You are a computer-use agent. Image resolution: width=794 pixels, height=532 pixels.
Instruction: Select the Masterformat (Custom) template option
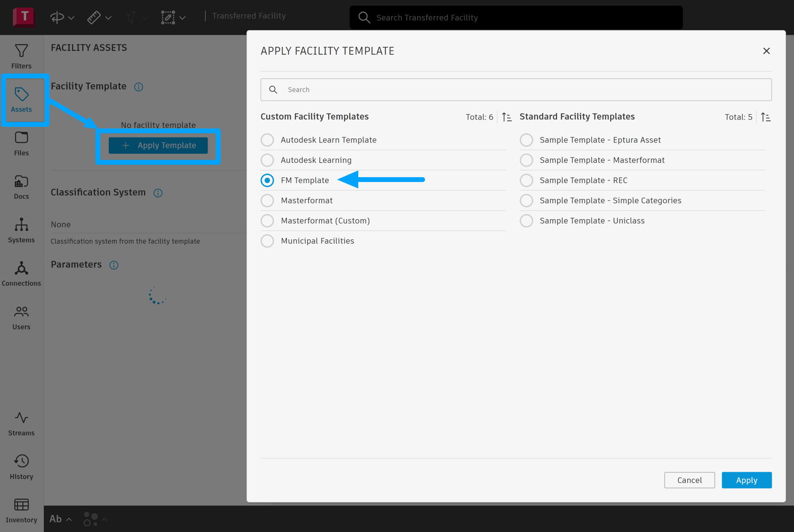point(267,221)
